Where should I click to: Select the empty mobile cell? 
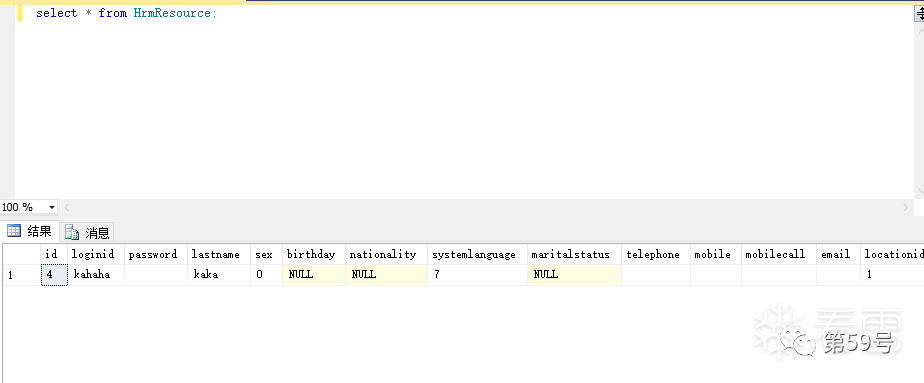tap(716, 275)
